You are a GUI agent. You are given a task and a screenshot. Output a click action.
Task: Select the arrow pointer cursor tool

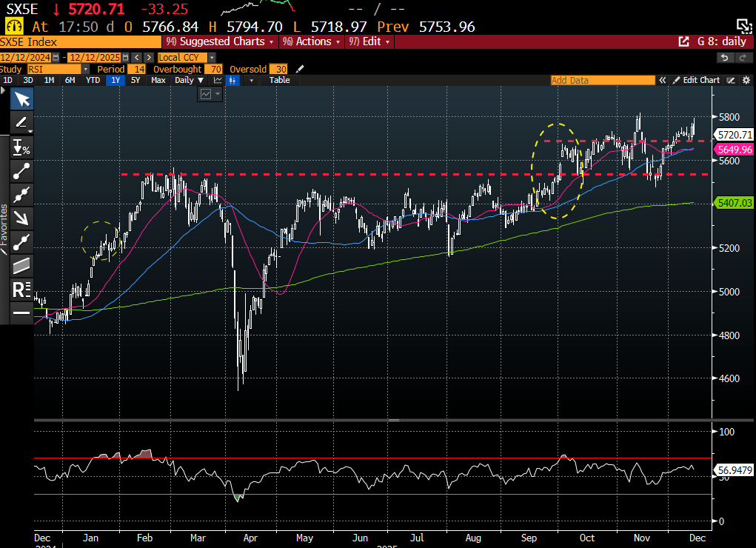point(21,99)
